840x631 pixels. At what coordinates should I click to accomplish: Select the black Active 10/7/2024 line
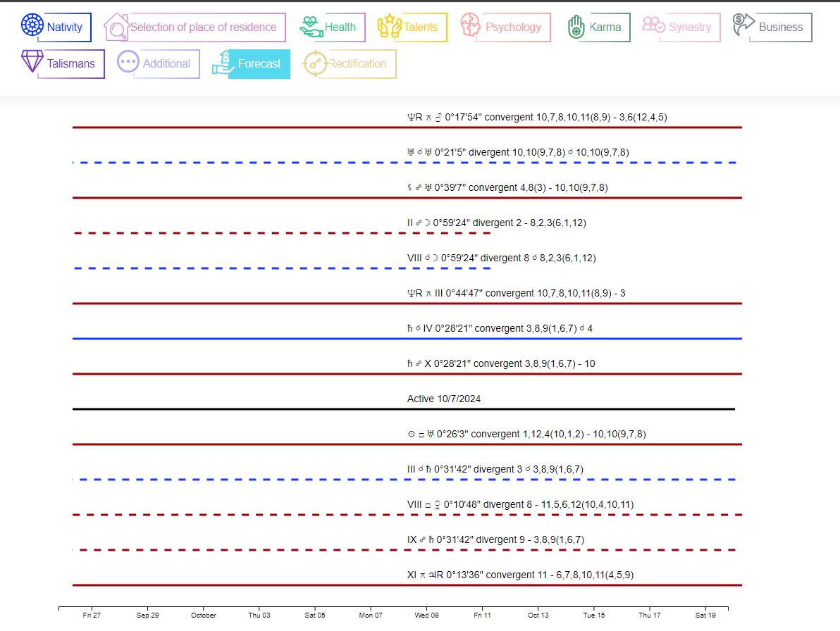403,409
